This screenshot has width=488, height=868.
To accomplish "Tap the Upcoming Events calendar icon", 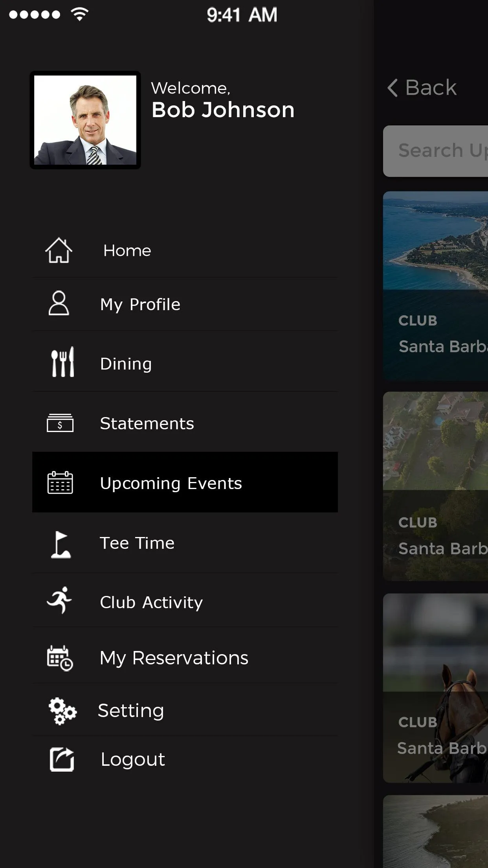I will (x=60, y=482).
